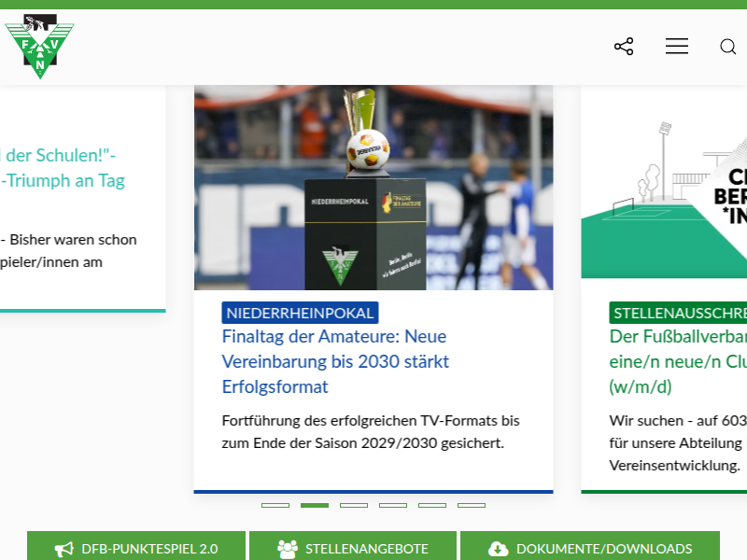Screen dimensions: 747x560
Task: Open Stellenangebote page
Action: (366, 549)
